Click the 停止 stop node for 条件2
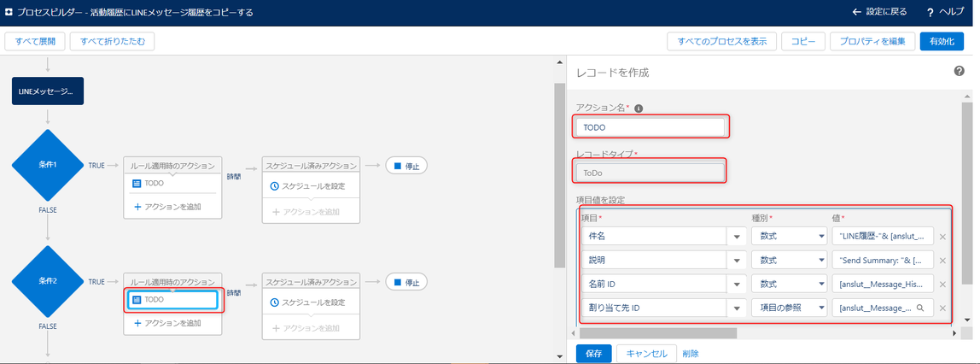Viewport: 980px width, 364px height. (406, 282)
